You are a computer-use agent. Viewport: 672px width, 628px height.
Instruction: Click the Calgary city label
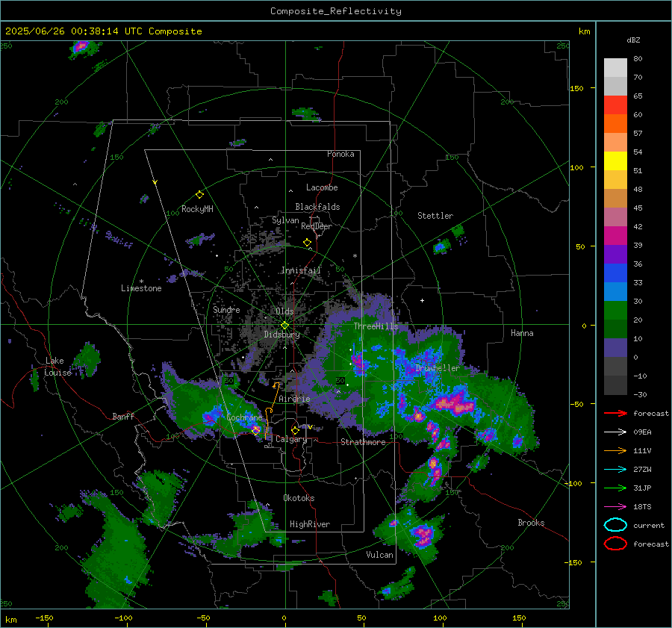291,439
